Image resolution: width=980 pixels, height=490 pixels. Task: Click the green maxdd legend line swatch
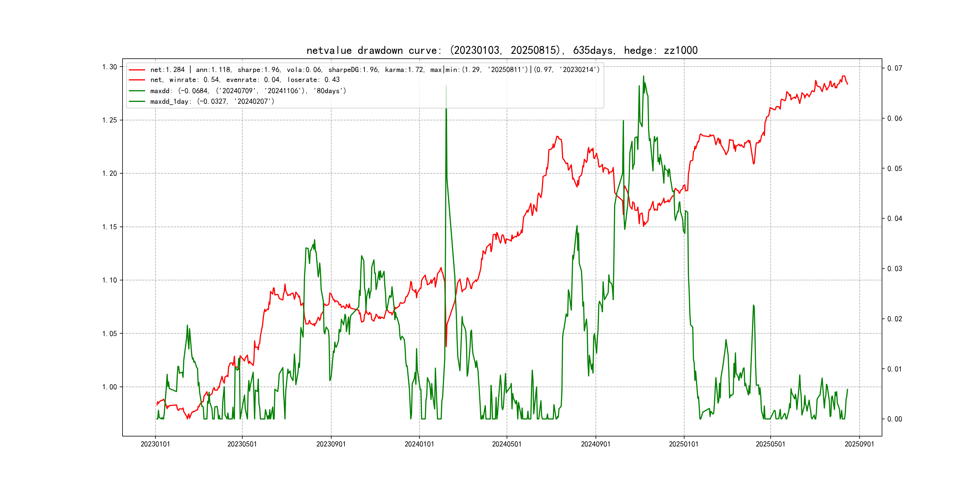[137, 91]
